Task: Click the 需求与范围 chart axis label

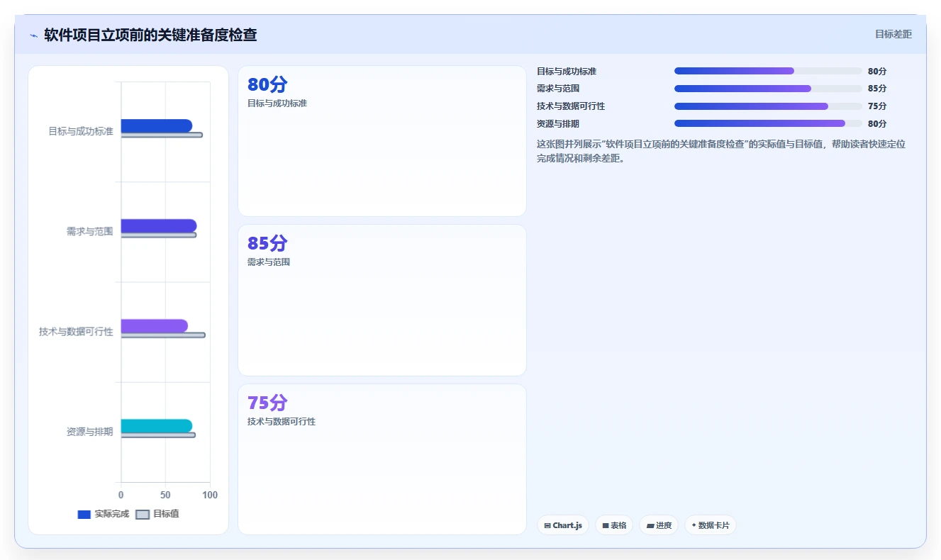Action: (90, 231)
